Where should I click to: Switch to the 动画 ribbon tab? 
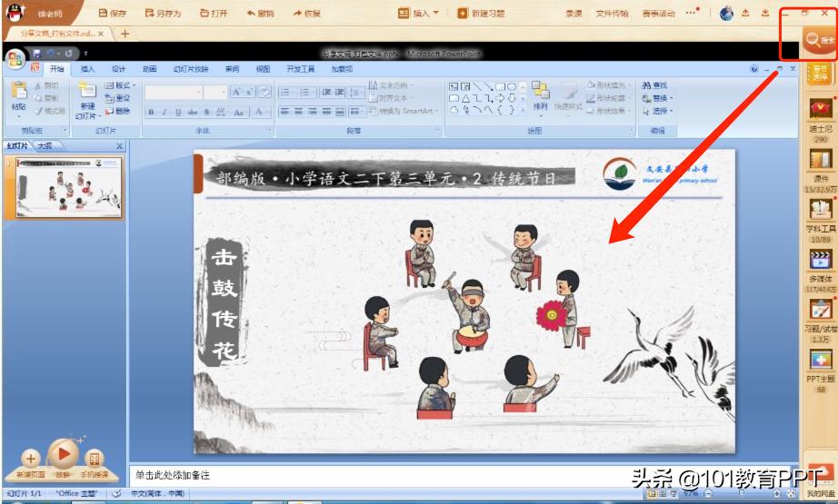click(x=150, y=69)
